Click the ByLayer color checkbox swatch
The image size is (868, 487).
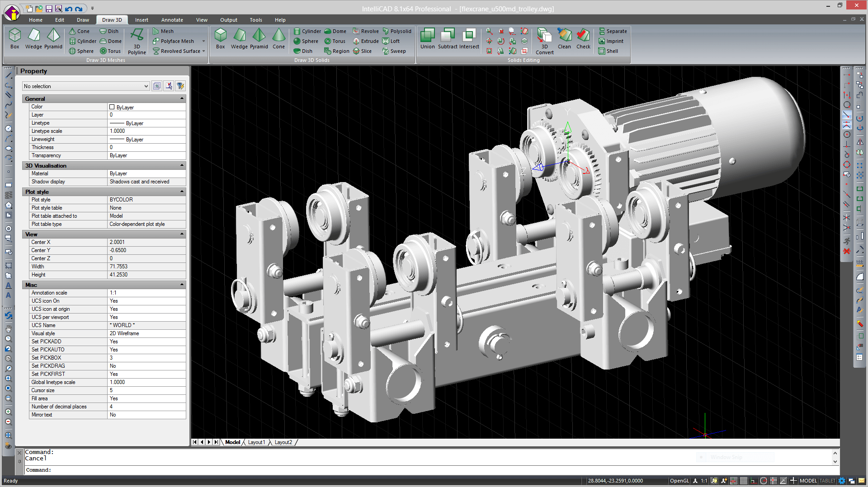click(112, 107)
